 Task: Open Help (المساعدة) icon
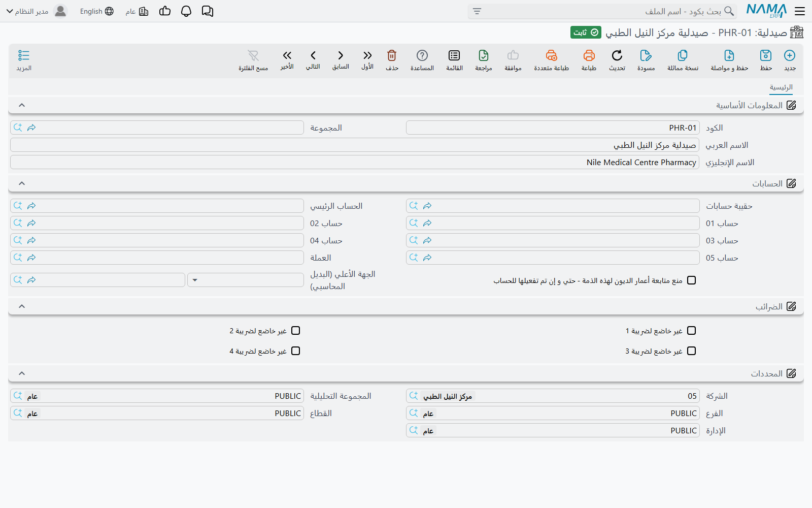422,55
